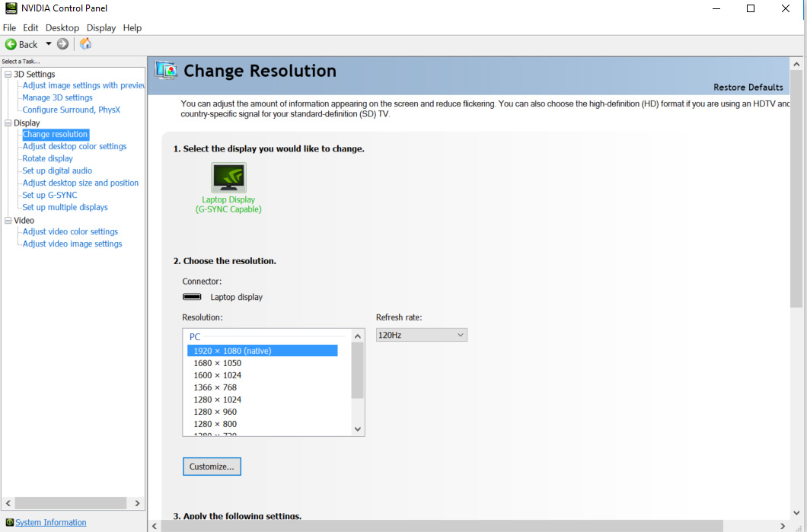Image resolution: width=807 pixels, height=532 pixels.
Task: Open Set up G-SYNC
Action: click(x=50, y=195)
